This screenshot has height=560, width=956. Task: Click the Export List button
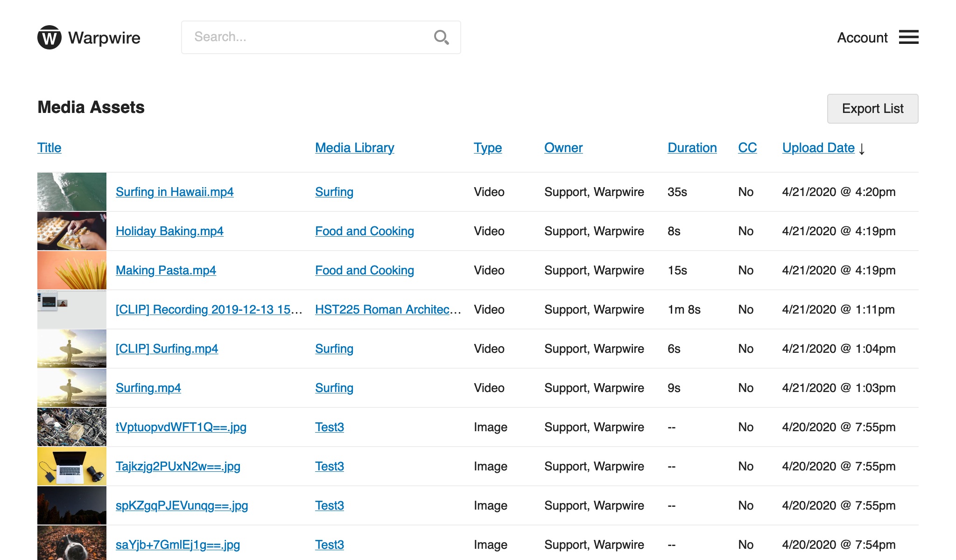(872, 109)
